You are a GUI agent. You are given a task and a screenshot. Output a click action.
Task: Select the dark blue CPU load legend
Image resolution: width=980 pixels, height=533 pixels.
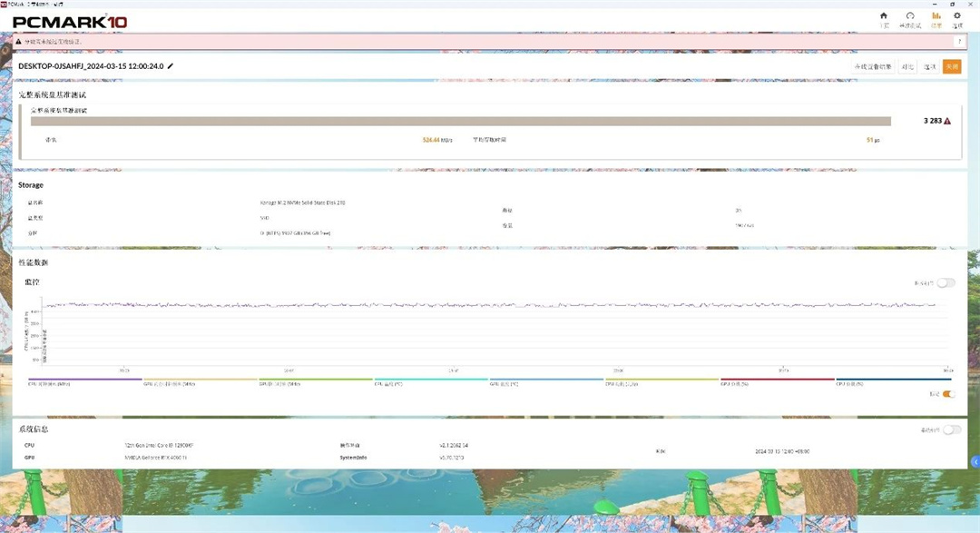click(893, 381)
